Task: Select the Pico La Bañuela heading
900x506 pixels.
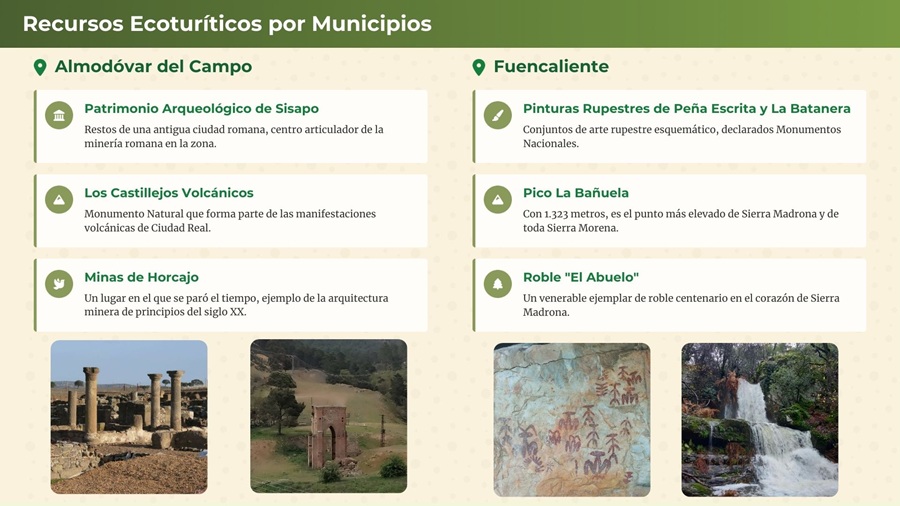Action: 576,193
